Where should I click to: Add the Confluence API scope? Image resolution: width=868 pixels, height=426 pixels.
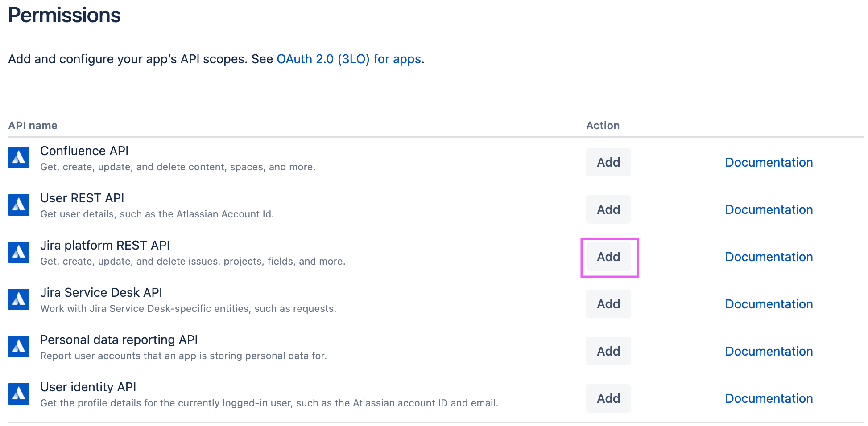point(608,162)
